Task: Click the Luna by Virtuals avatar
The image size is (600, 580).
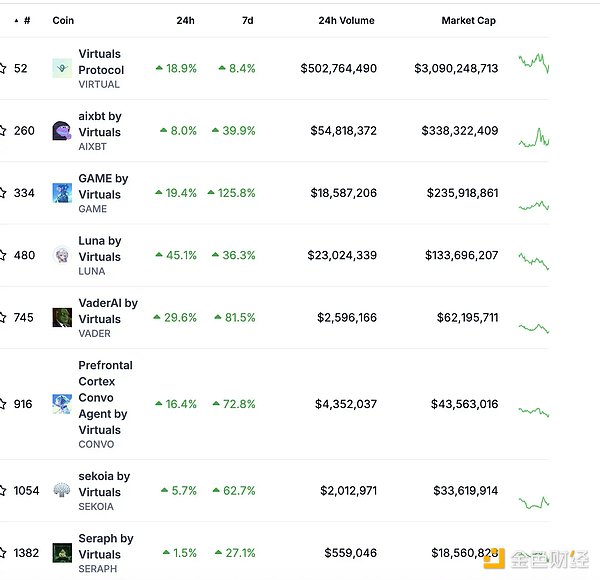Action: (61, 255)
